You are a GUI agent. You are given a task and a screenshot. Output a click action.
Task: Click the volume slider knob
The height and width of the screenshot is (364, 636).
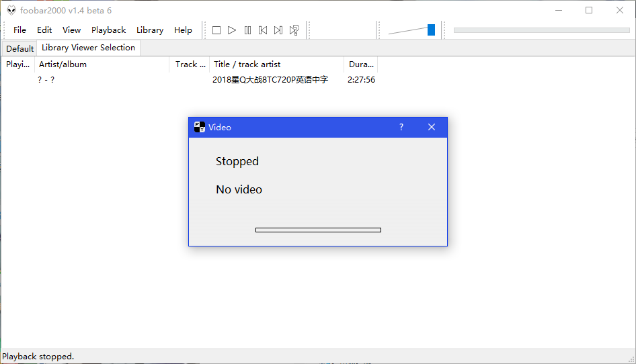point(431,30)
